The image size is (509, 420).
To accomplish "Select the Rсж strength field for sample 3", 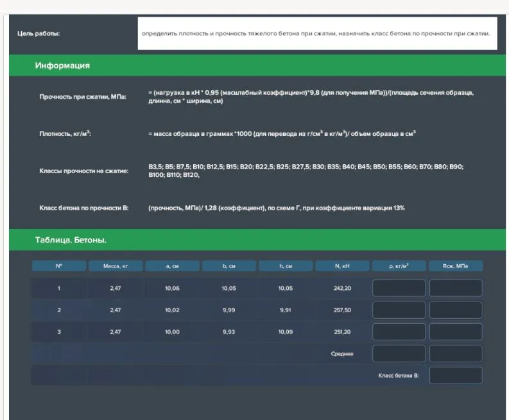I will pyautogui.click(x=456, y=332).
